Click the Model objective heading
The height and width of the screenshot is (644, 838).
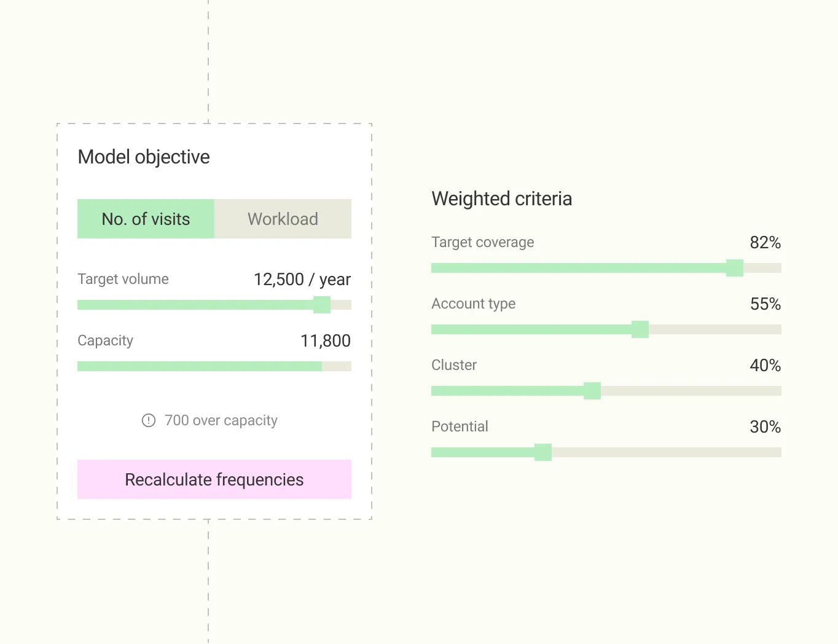(144, 157)
